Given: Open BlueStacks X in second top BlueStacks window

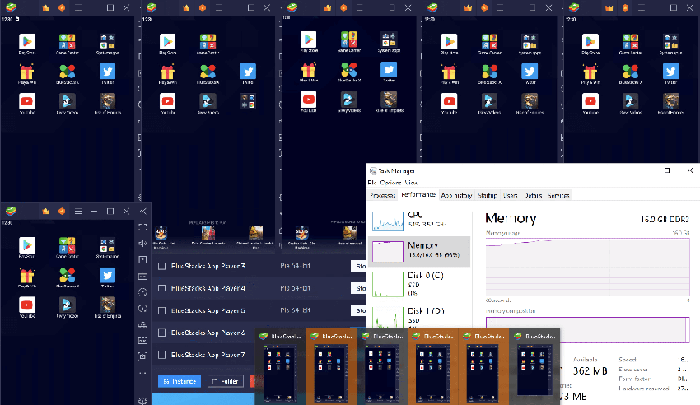Looking at the screenshot, I should [x=208, y=71].
